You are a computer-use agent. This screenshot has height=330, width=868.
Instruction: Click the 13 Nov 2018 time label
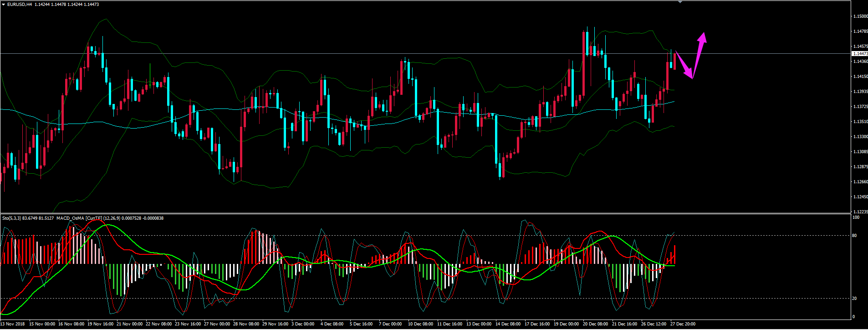[x=13, y=324]
